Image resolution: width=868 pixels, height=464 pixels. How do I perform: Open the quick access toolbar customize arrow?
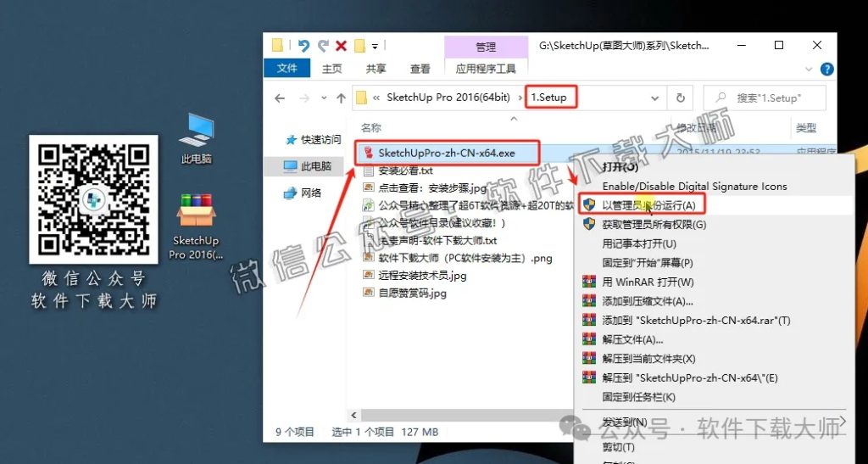pyautogui.click(x=375, y=47)
